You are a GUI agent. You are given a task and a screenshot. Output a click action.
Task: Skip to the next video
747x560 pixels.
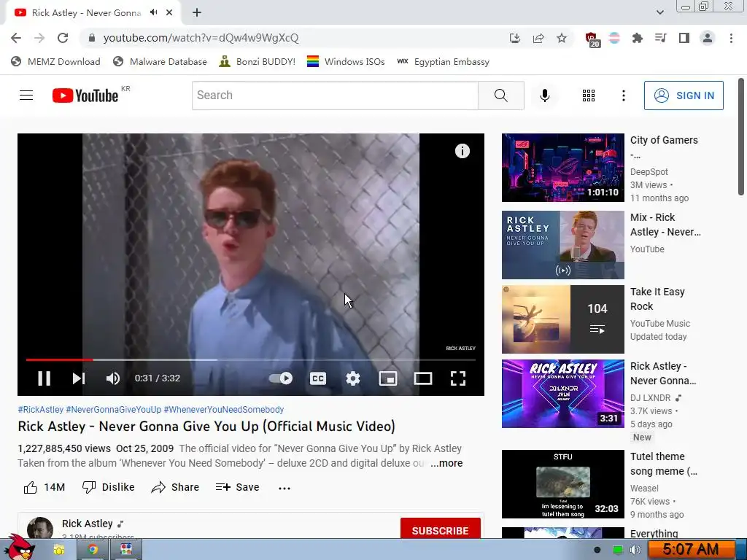click(79, 378)
